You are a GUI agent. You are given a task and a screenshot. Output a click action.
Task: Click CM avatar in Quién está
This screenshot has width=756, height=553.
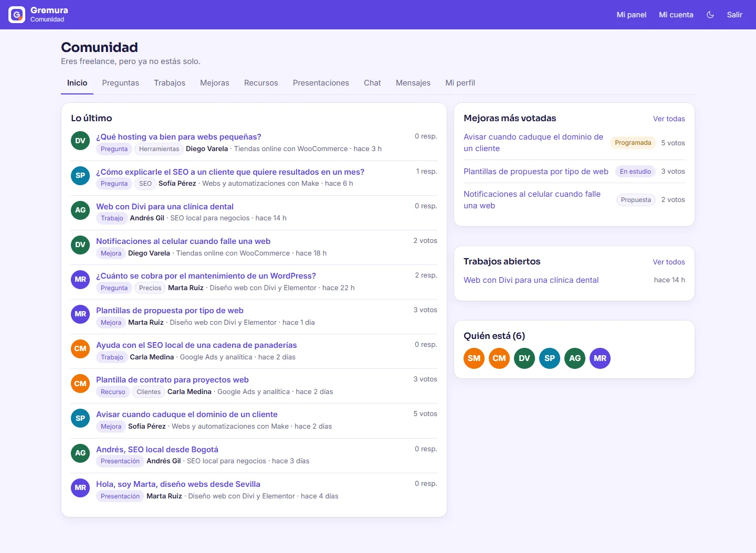tap(499, 358)
